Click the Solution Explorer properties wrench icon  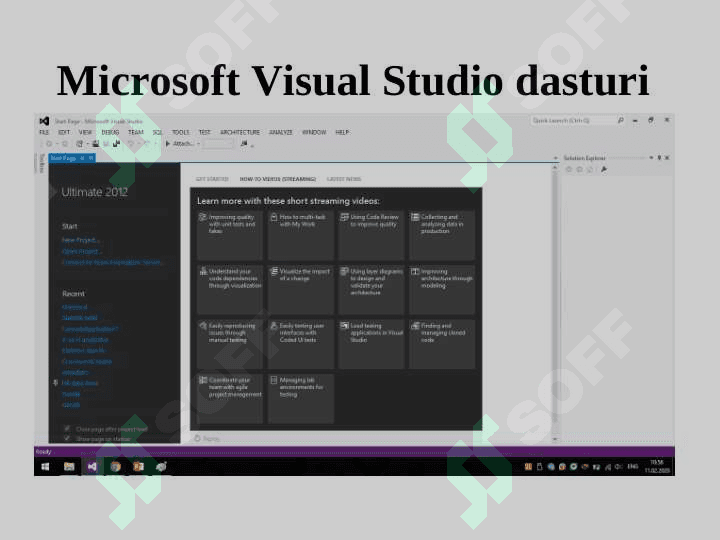click(x=604, y=169)
